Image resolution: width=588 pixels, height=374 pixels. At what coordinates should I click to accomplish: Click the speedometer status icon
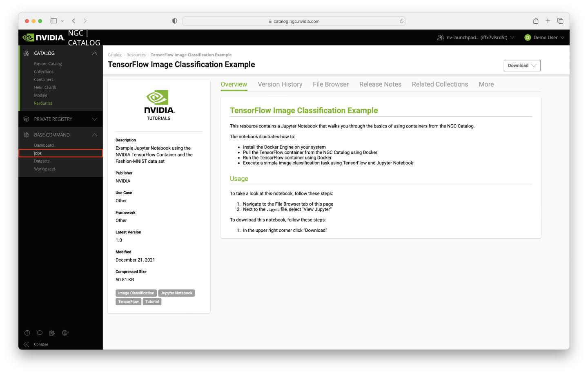pos(65,333)
